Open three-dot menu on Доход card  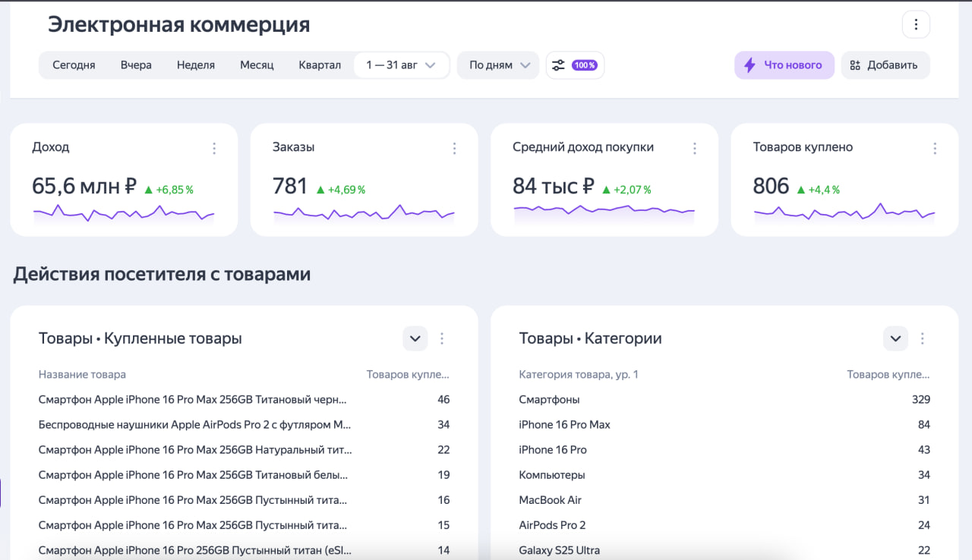click(x=214, y=149)
